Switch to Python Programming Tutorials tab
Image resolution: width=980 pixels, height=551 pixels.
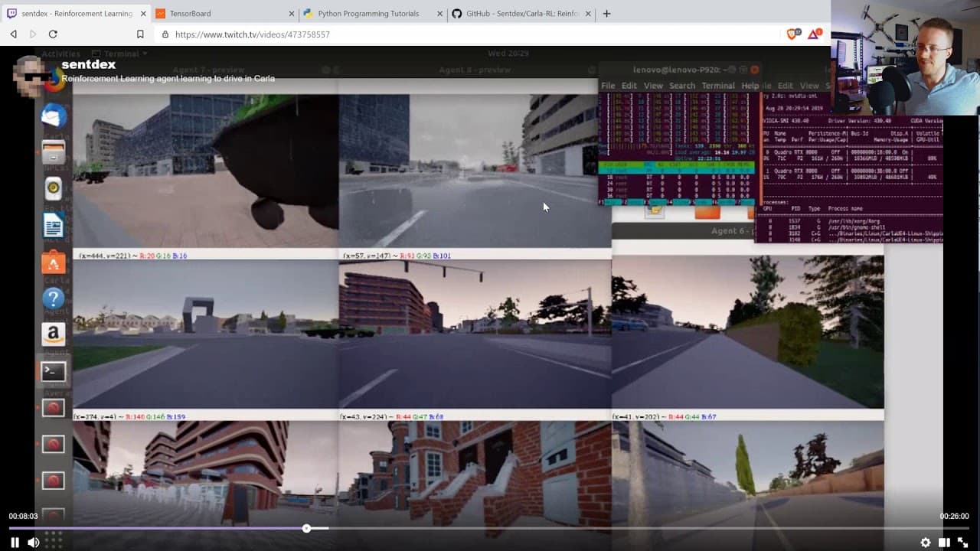click(371, 13)
